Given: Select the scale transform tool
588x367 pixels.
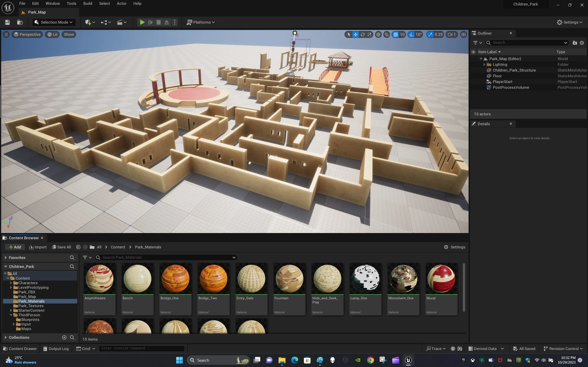Looking at the screenshot, I should tap(369, 34).
